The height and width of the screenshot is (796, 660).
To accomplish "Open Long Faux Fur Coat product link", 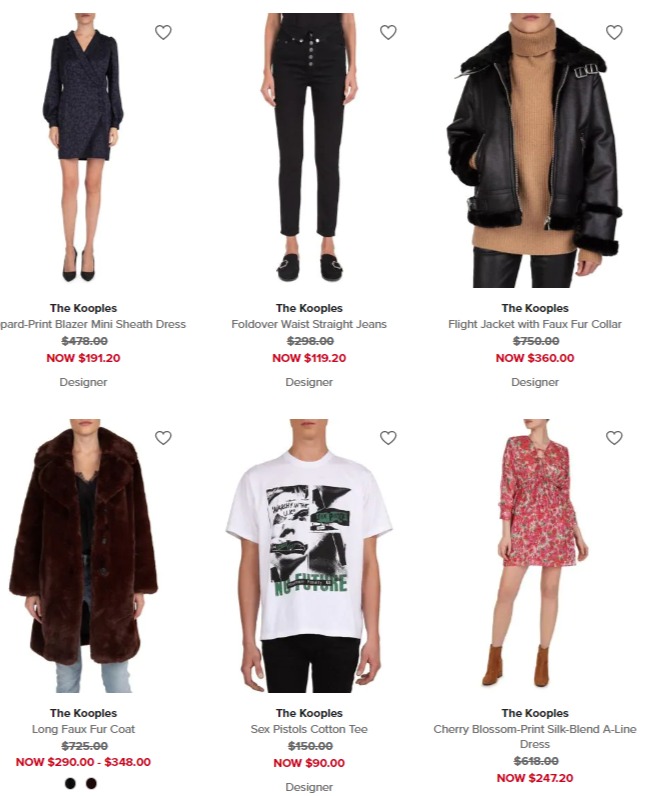I will [83, 729].
